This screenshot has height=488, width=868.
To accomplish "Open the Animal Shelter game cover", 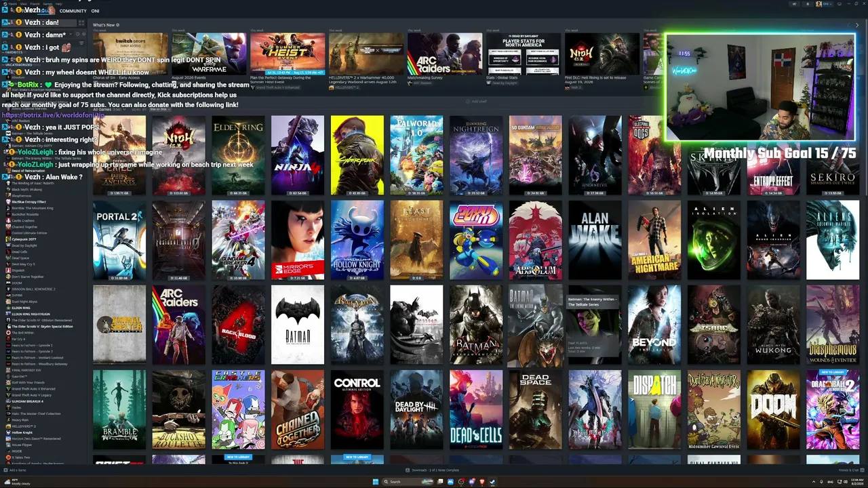I will (119, 325).
